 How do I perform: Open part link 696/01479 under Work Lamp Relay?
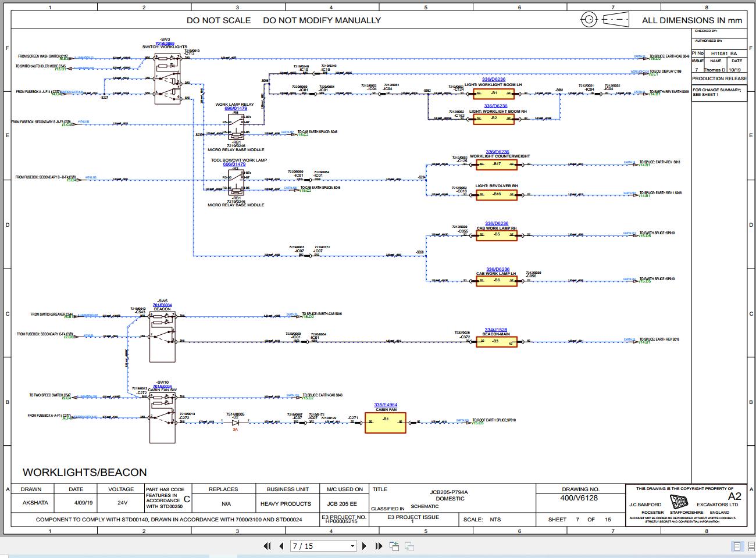tap(236, 108)
